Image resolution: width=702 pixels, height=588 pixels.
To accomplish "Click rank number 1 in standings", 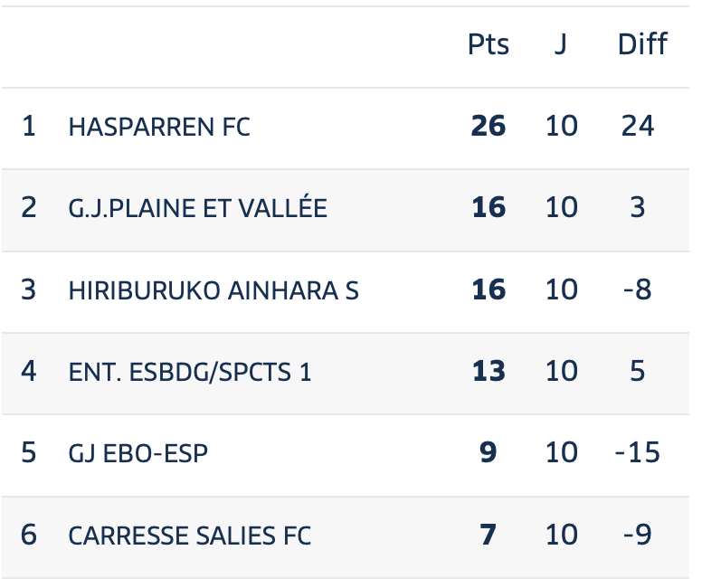I will [x=29, y=126].
